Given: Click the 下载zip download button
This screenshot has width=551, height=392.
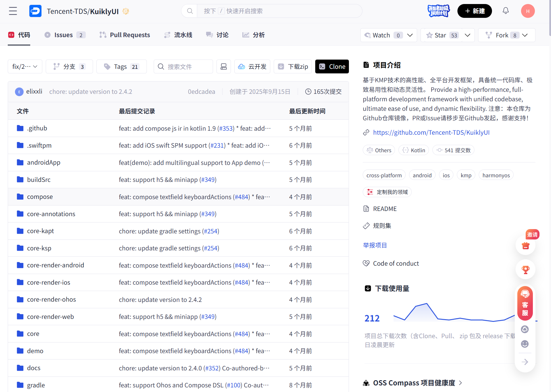Looking at the screenshot, I should pyautogui.click(x=293, y=66).
